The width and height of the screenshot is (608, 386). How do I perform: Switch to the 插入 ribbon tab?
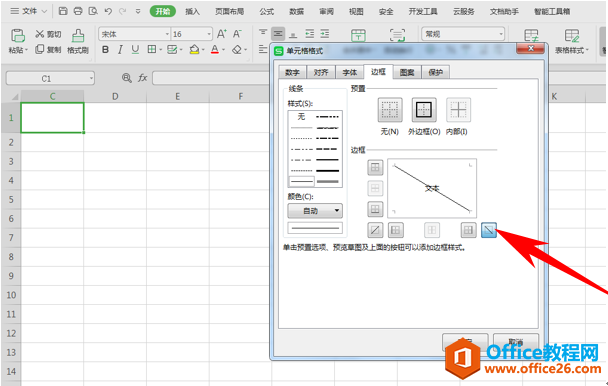click(x=192, y=11)
